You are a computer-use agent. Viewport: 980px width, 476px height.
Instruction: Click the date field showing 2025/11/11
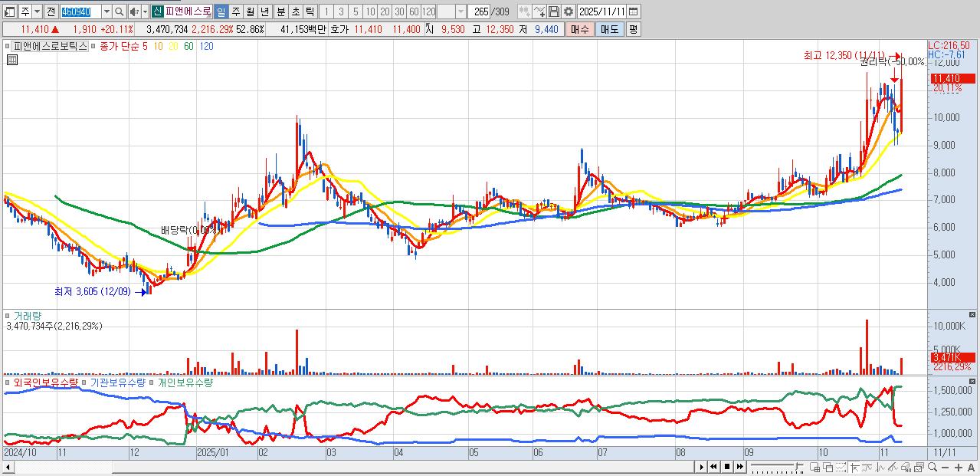(601, 11)
